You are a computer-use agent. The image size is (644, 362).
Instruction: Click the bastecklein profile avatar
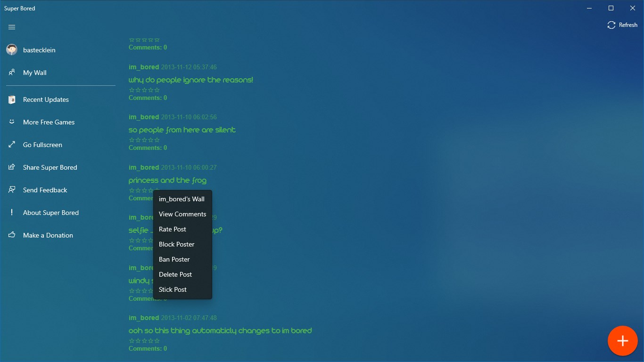tap(12, 49)
